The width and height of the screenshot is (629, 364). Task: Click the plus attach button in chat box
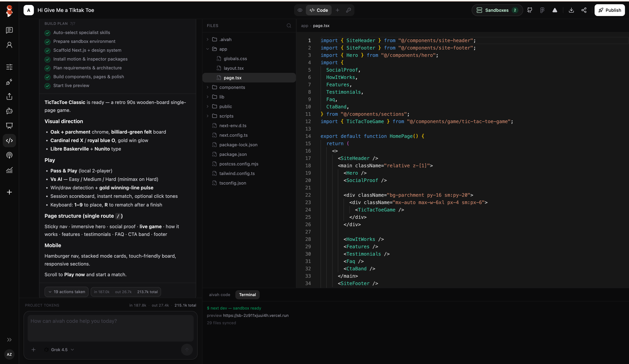33,349
